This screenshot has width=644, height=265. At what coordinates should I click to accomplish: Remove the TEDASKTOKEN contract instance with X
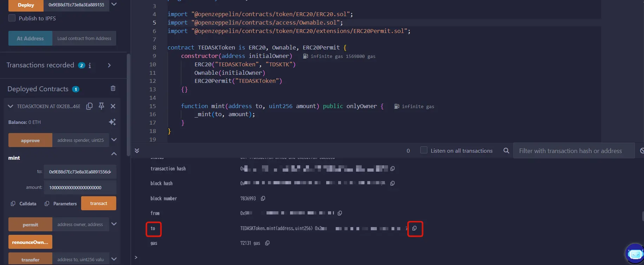point(113,106)
